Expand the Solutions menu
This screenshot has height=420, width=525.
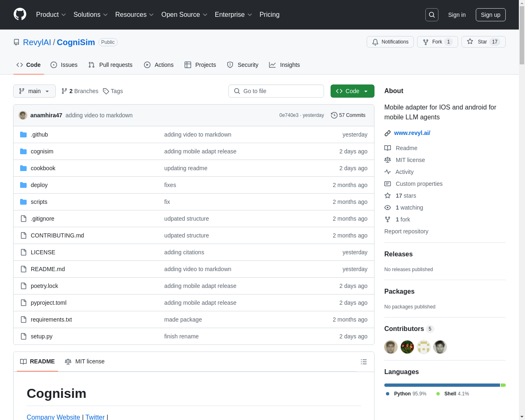(x=91, y=15)
